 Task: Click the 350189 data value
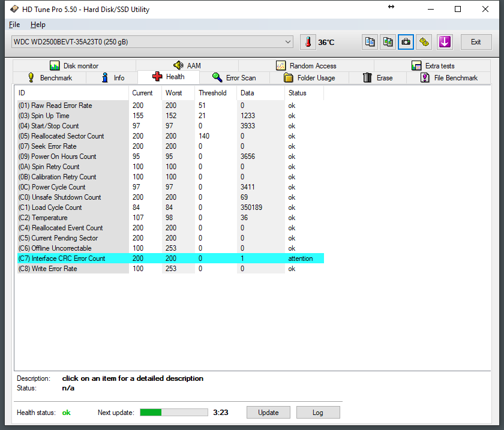[x=251, y=208]
